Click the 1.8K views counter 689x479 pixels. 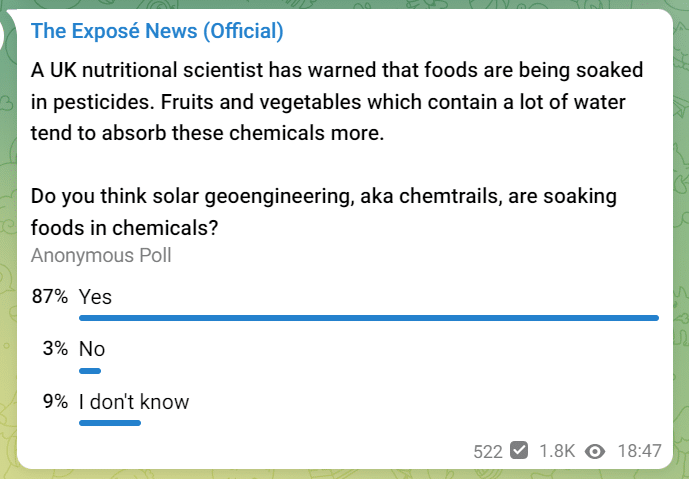pyautogui.click(x=557, y=451)
